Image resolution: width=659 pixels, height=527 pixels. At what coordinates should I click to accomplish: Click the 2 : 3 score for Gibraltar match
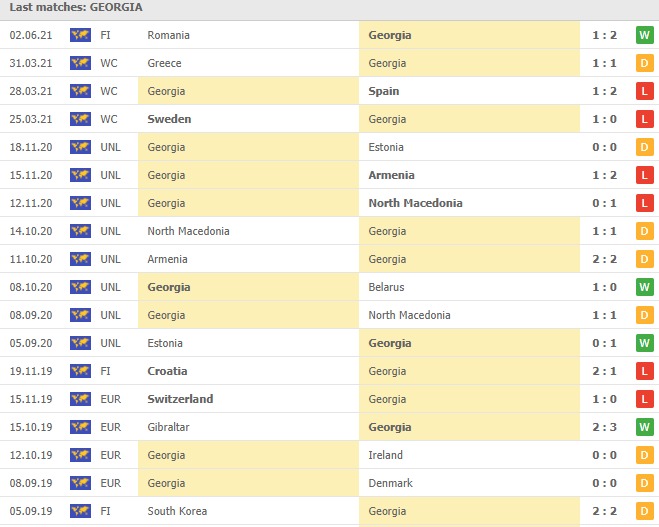pos(604,427)
